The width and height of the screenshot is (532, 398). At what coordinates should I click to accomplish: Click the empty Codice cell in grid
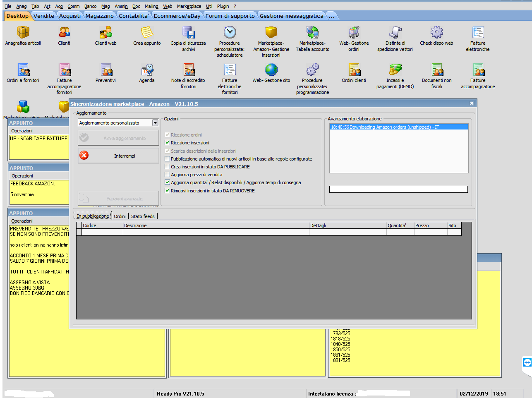pyautogui.click(x=102, y=232)
